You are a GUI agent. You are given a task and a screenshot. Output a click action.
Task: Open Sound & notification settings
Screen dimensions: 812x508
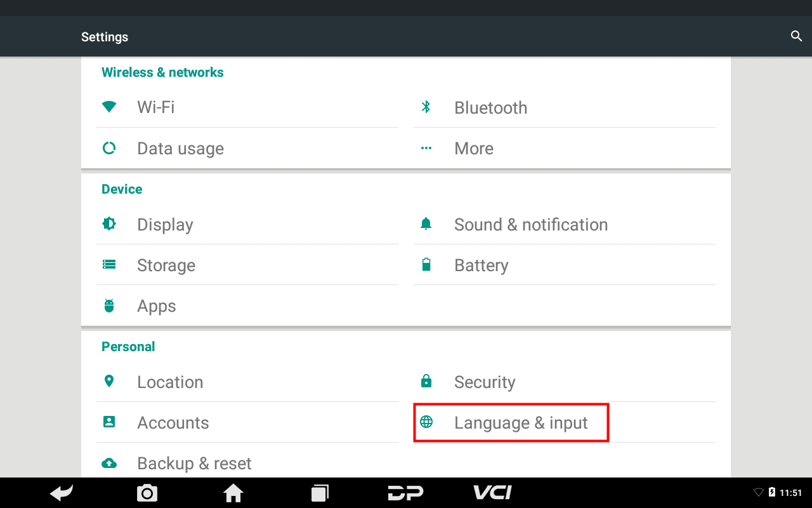click(x=565, y=224)
